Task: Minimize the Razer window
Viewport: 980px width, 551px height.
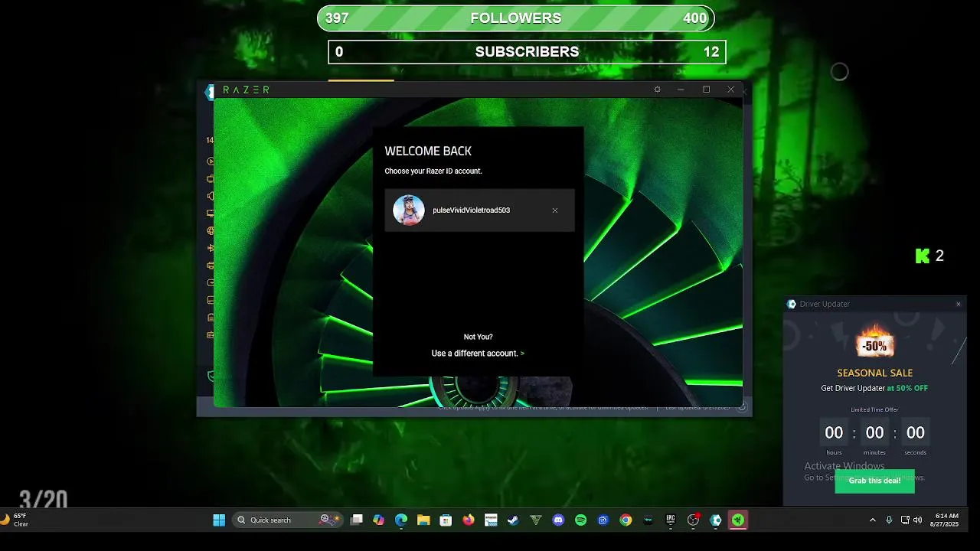Action: pyautogui.click(x=681, y=90)
